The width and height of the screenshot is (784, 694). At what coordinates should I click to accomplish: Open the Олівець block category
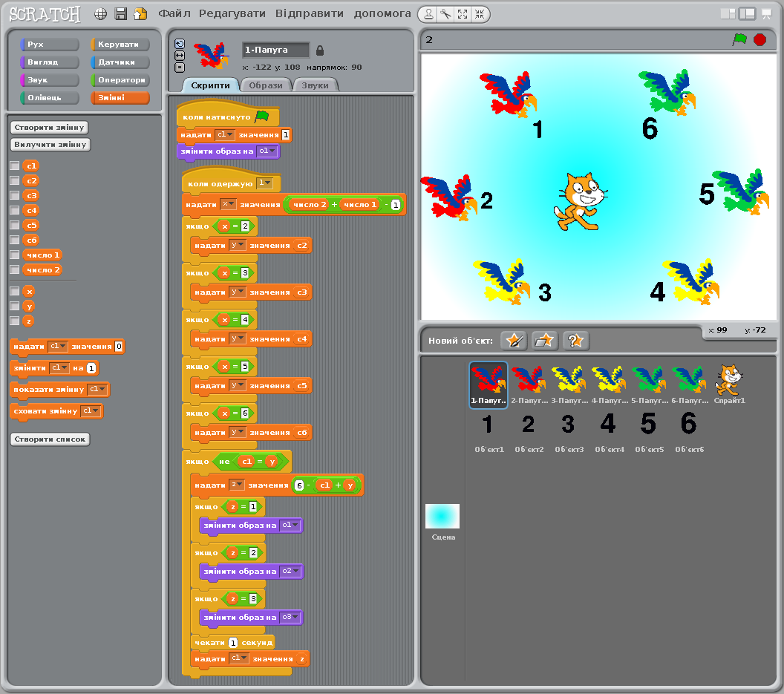(x=50, y=97)
